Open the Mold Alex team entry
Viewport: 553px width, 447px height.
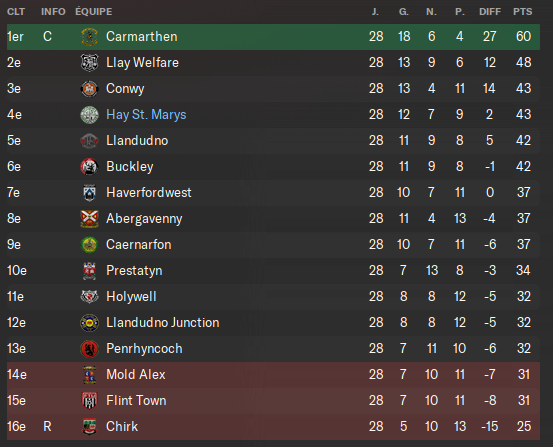[x=136, y=374]
